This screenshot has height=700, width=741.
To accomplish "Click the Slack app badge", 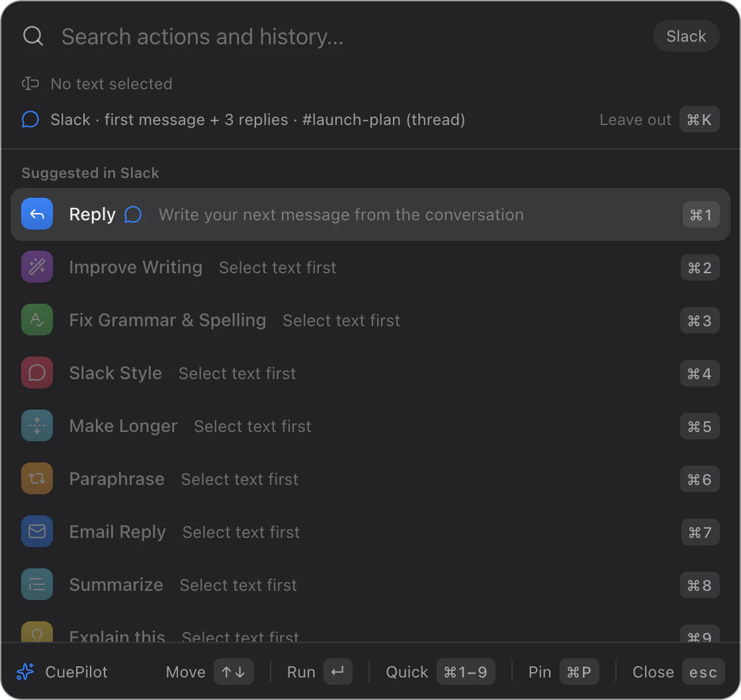I will (x=685, y=36).
